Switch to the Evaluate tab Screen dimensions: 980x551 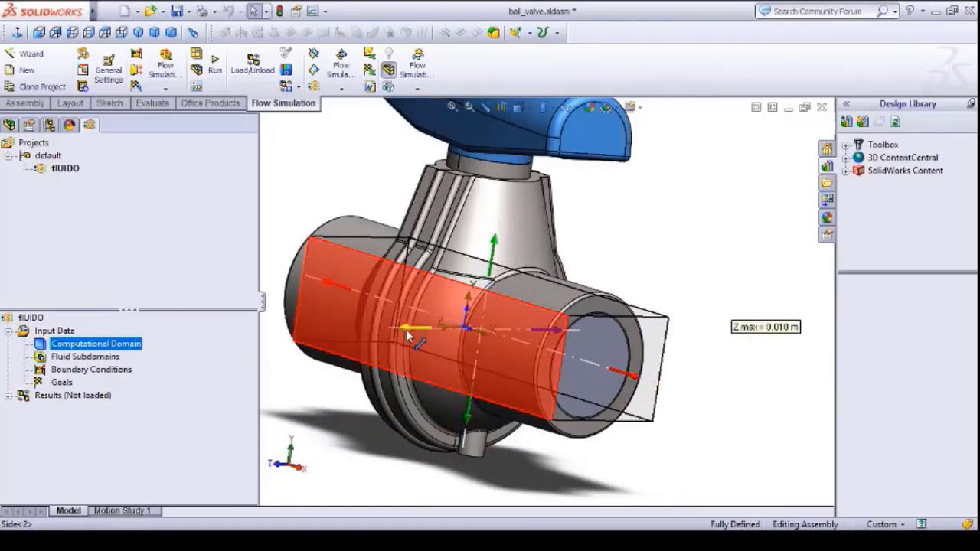click(x=152, y=103)
